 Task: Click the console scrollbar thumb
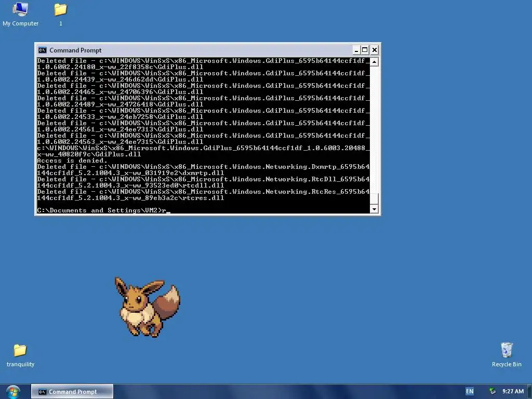pos(374,199)
